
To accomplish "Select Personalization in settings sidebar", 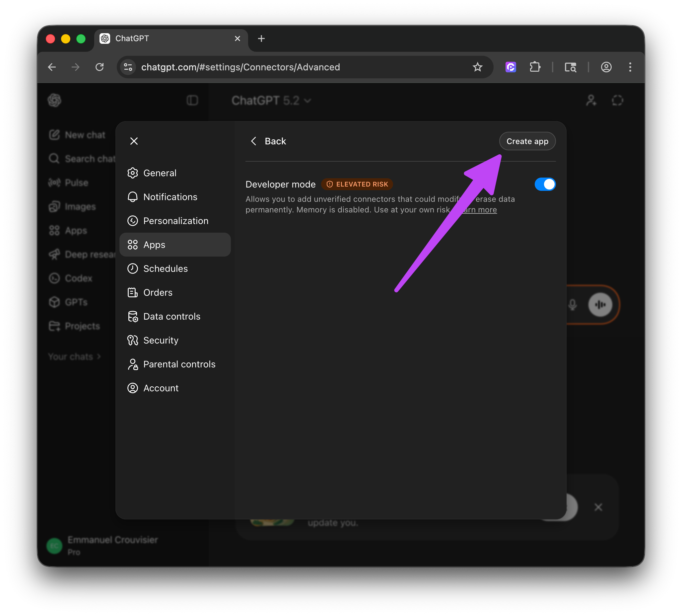I will (x=175, y=221).
